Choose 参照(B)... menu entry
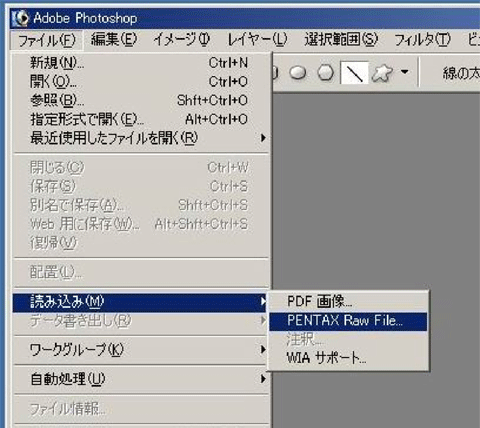The width and height of the screenshot is (480, 428). click(x=140, y=100)
